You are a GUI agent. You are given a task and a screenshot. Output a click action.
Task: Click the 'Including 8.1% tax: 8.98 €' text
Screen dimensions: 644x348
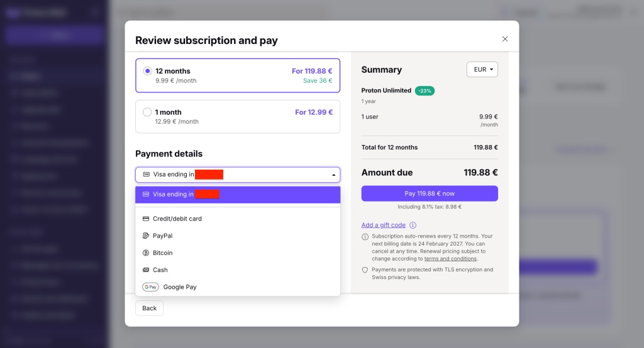pyautogui.click(x=430, y=207)
